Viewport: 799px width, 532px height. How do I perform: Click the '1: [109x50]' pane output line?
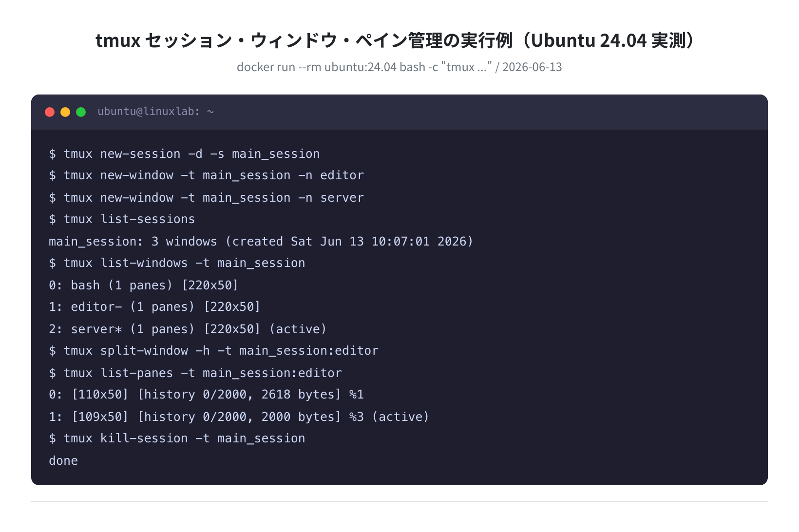[239, 417]
